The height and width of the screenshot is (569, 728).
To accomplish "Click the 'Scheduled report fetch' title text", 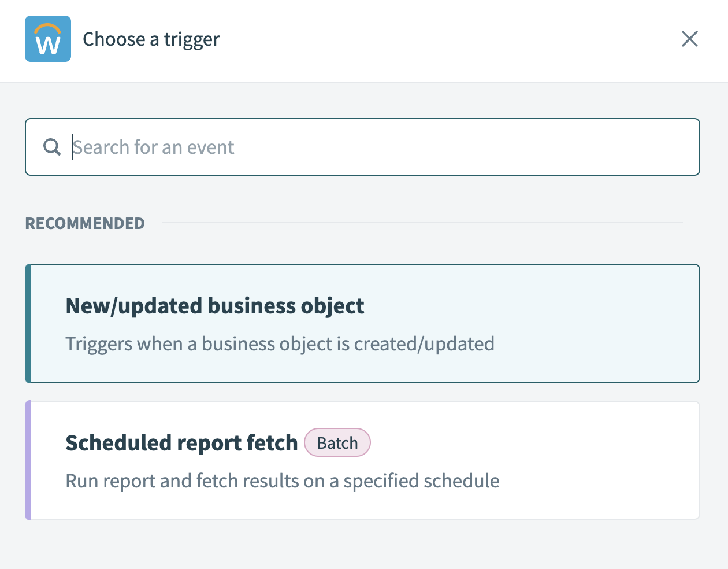I will 181,443.
